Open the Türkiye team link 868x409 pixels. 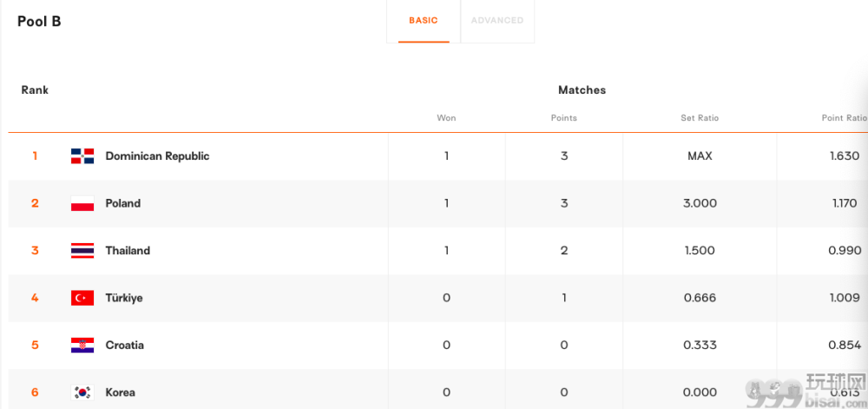point(124,298)
